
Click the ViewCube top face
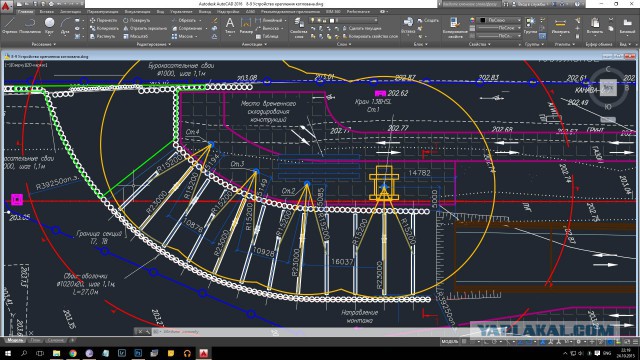pyautogui.click(x=608, y=87)
